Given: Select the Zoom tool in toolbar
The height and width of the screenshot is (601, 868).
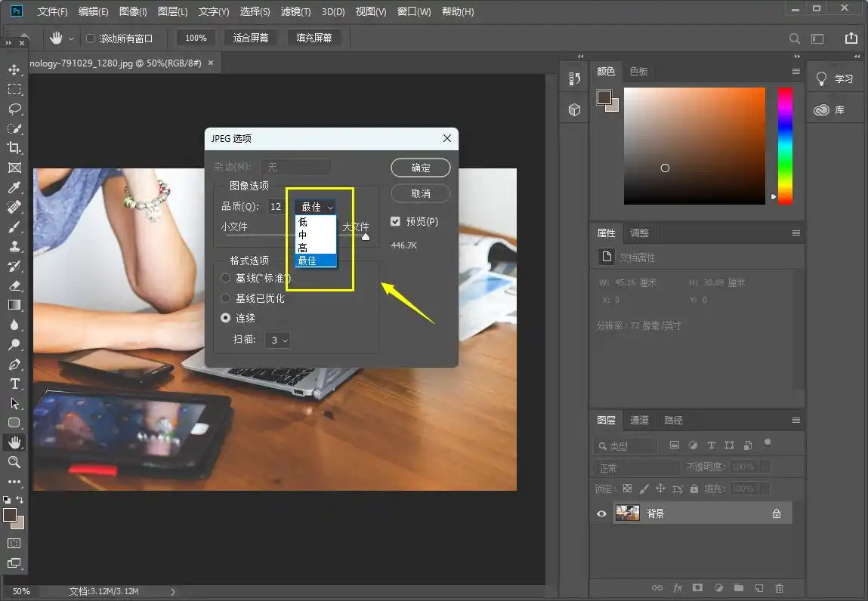Looking at the screenshot, I should pyautogui.click(x=14, y=462).
